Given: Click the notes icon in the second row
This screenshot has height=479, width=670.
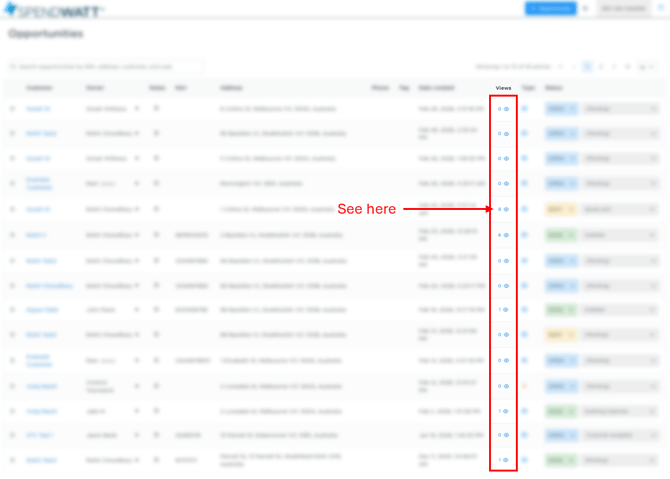Looking at the screenshot, I should (156, 133).
